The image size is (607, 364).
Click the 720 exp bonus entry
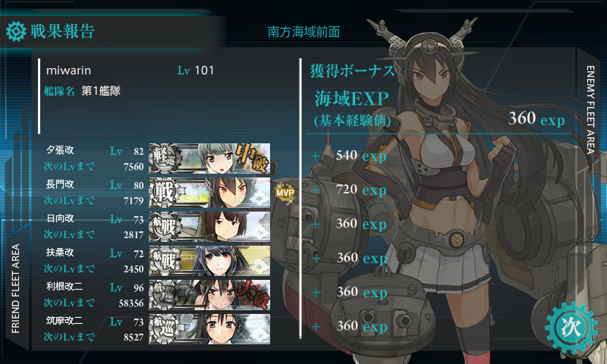[361, 190]
